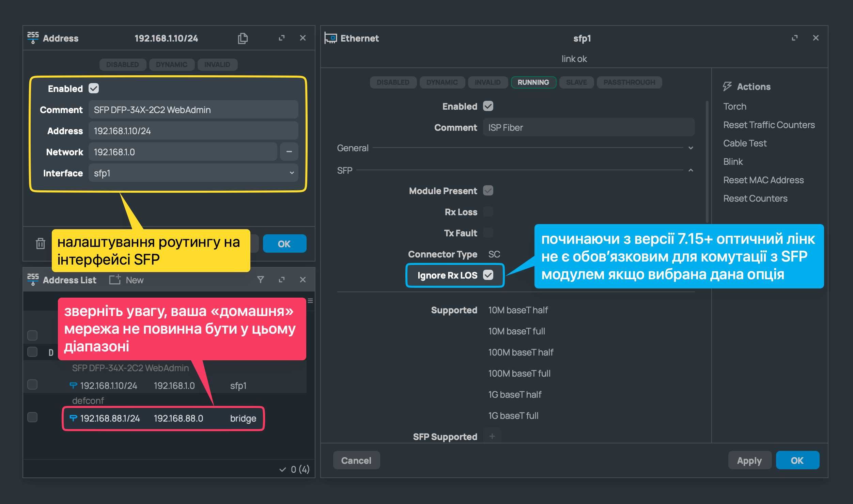Click the address icon beside 192.168.88.1/24 row
The width and height of the screenshot is (853, 504).
click(73, 418)
